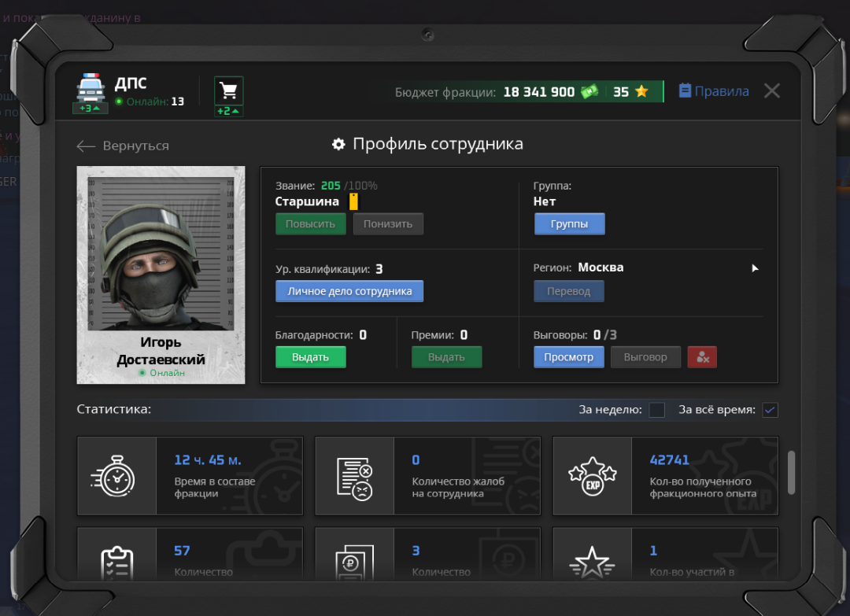Image resolution: width=850 pixels, height=616 pixels.
Task: Click the EXP stars experience icon
Action: coord(592,477)
